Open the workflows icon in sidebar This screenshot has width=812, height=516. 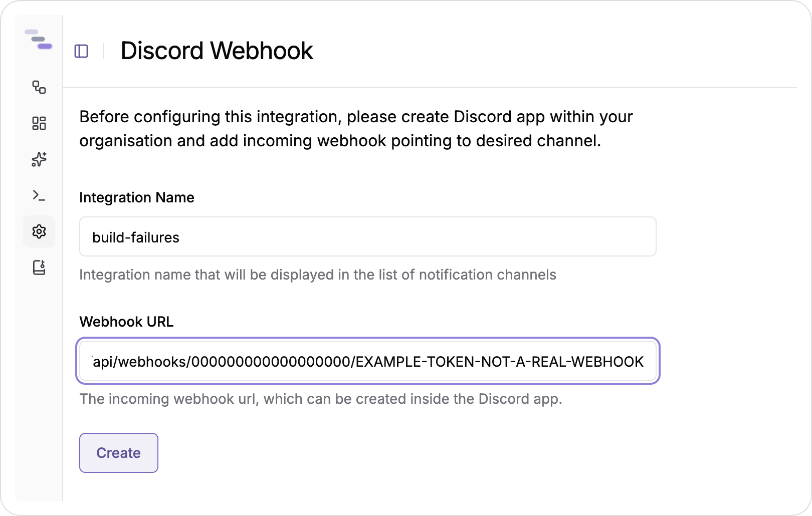coord(39,87)
